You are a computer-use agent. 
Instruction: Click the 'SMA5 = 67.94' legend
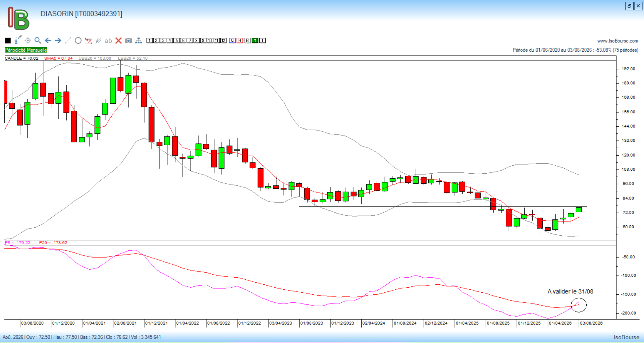[58, 58]
